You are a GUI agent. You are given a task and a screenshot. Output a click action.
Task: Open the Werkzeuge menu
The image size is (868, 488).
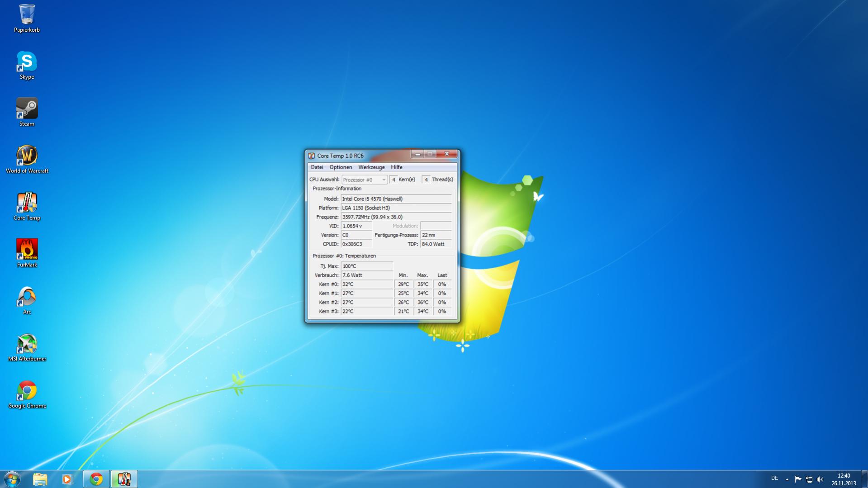point(371,167)
